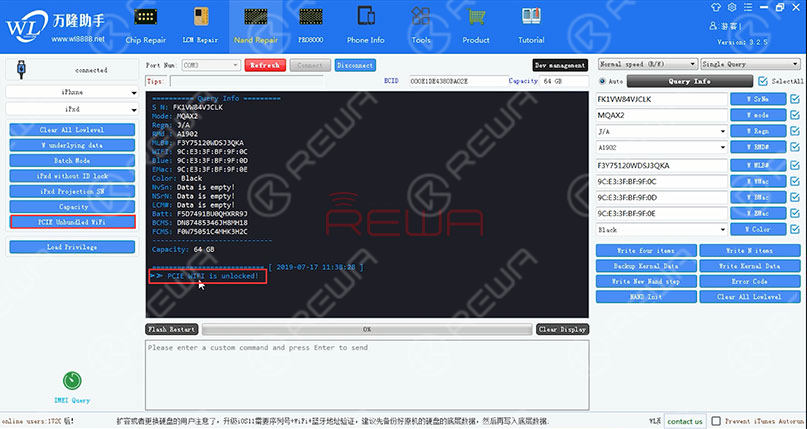Click the iPad Projection SN button
The width and height of the screenshot is (807, 429).
point(73,191)
